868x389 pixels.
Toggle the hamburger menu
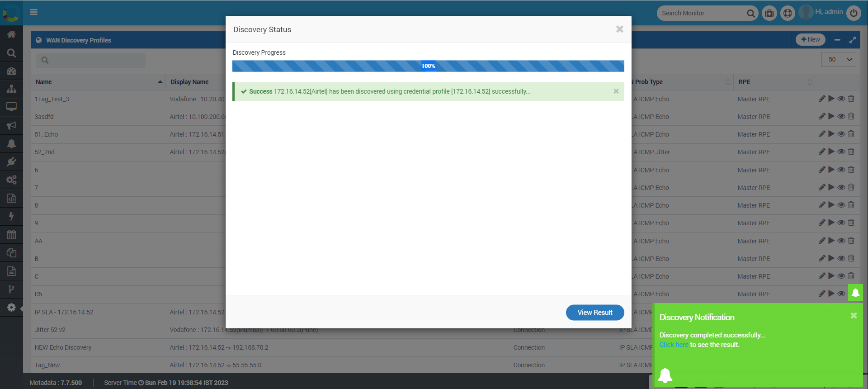click(x=34, y=12)
